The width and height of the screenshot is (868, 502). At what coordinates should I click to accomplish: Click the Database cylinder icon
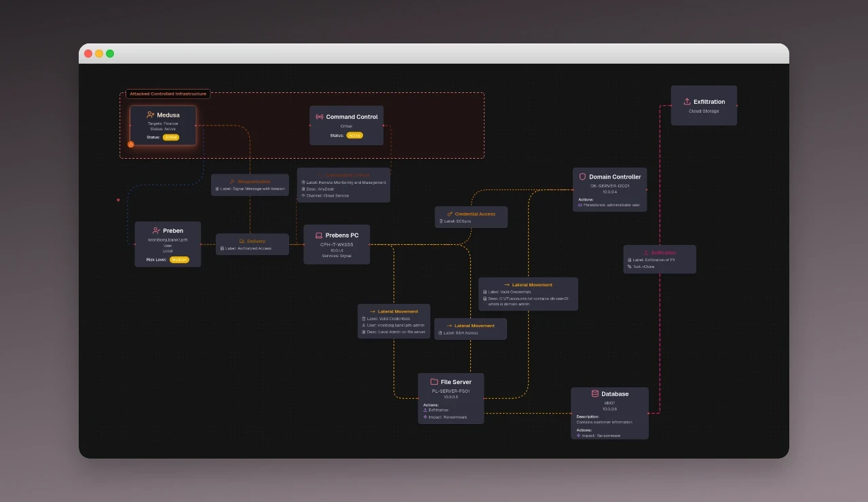click(x=595, y=393)
